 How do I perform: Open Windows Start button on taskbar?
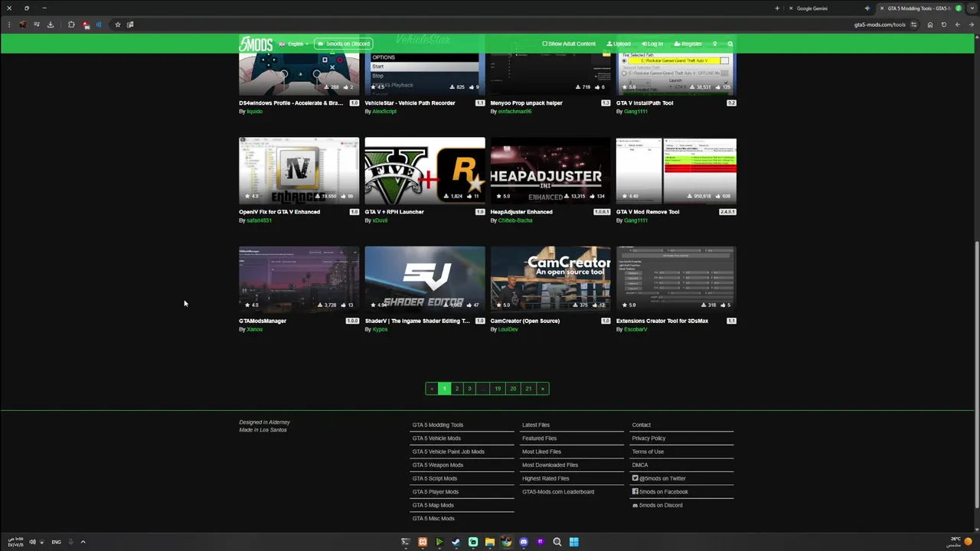(574, 542)
